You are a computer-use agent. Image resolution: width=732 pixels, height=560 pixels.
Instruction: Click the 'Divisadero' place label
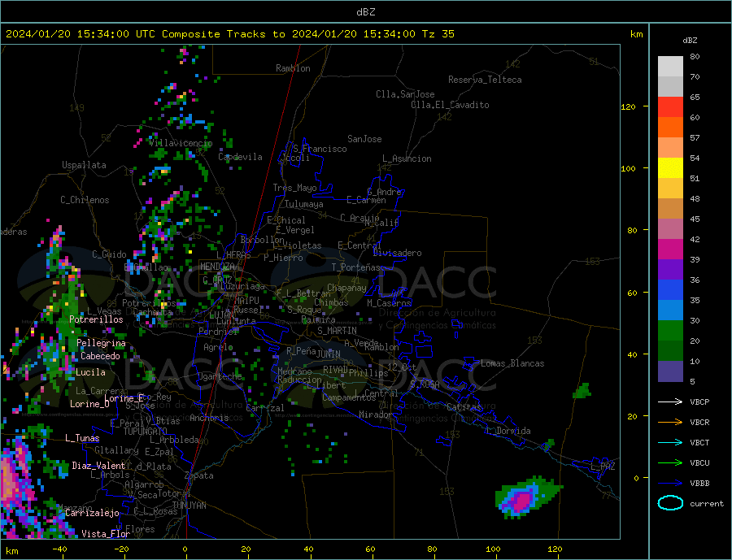(x=397, y=253)
